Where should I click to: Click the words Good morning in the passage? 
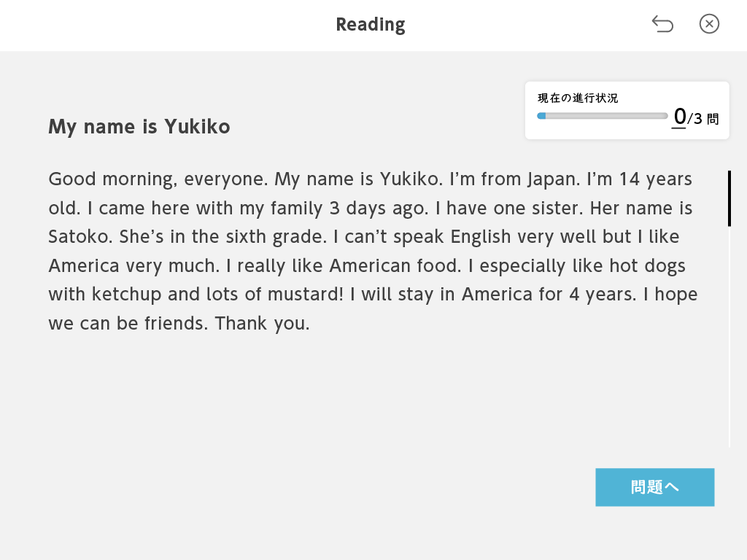[x=112, y=179]
